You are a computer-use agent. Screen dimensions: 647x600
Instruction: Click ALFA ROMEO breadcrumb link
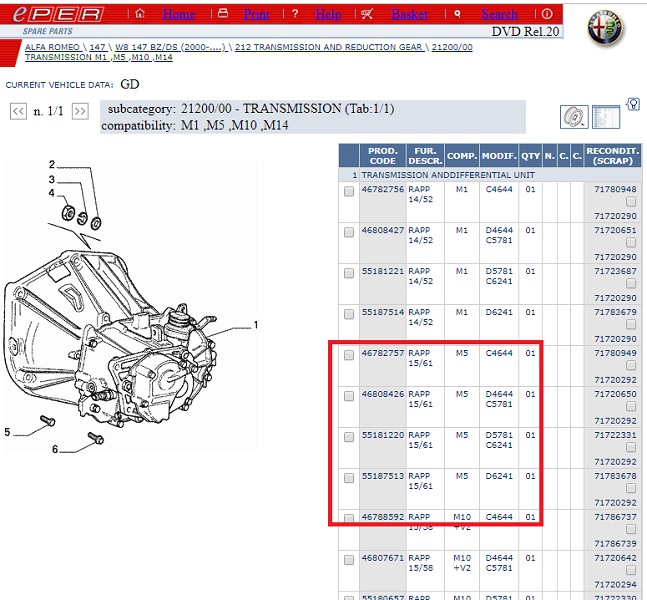52,47
